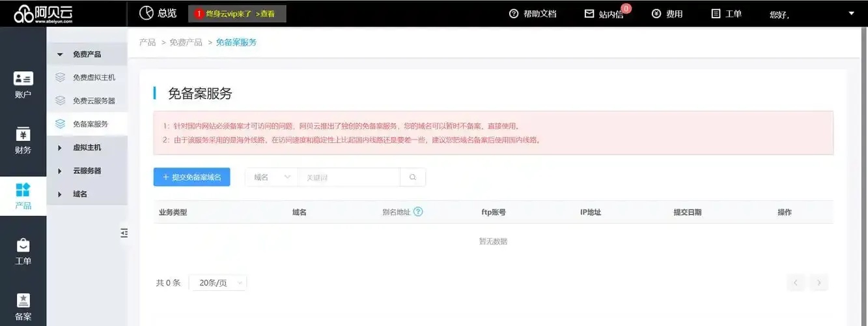Expand the 域名 tree group

87,194
